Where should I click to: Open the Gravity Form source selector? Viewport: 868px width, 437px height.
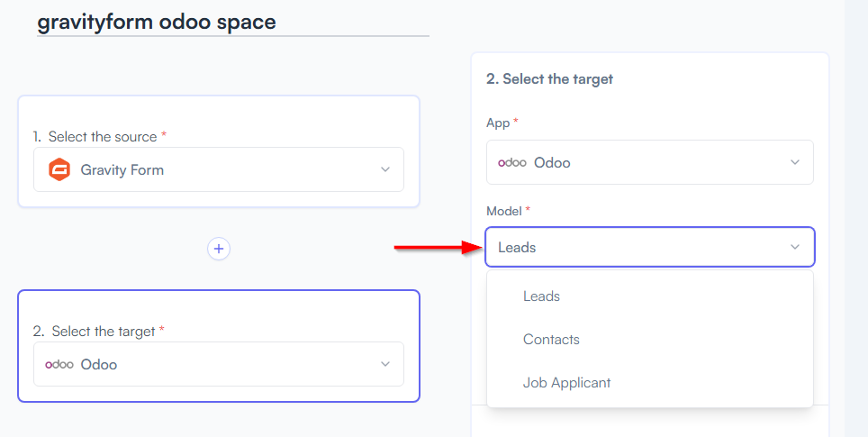pos(219,169)
